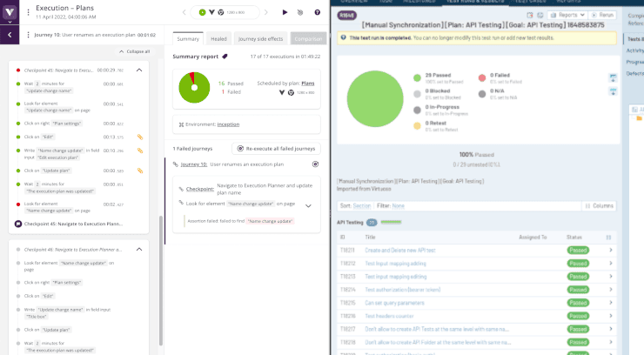Open row T18211 arrow chevron
The width and height of the screenshot is (644, 355).
611,250
